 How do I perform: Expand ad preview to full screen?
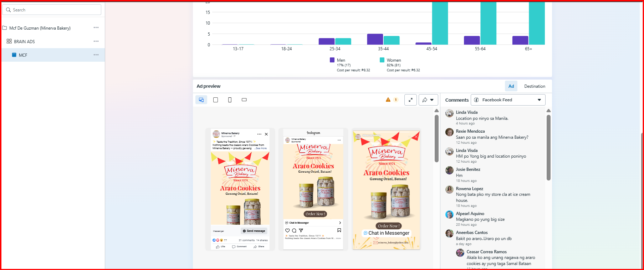(410, 100)
